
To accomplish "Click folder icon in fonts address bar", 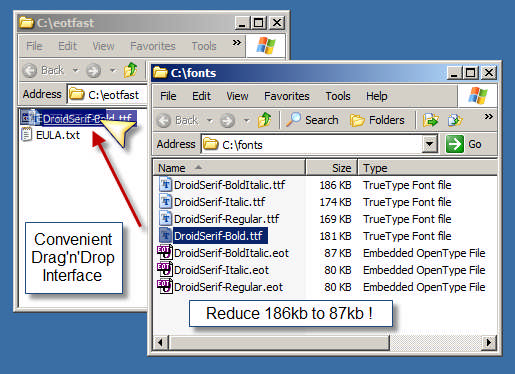I will (x=211, y=144).
